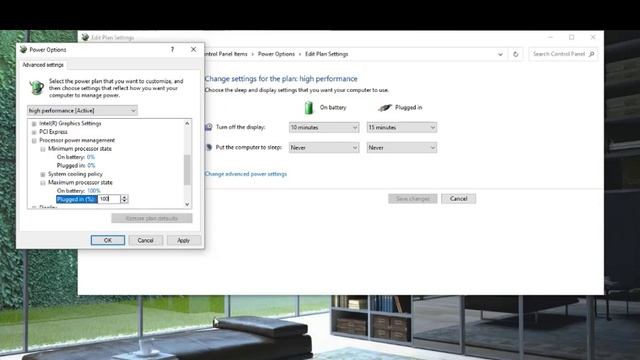Click Minimum processor state On battery 0% value
Screen dimensions: 640x360
pos(91,157)
